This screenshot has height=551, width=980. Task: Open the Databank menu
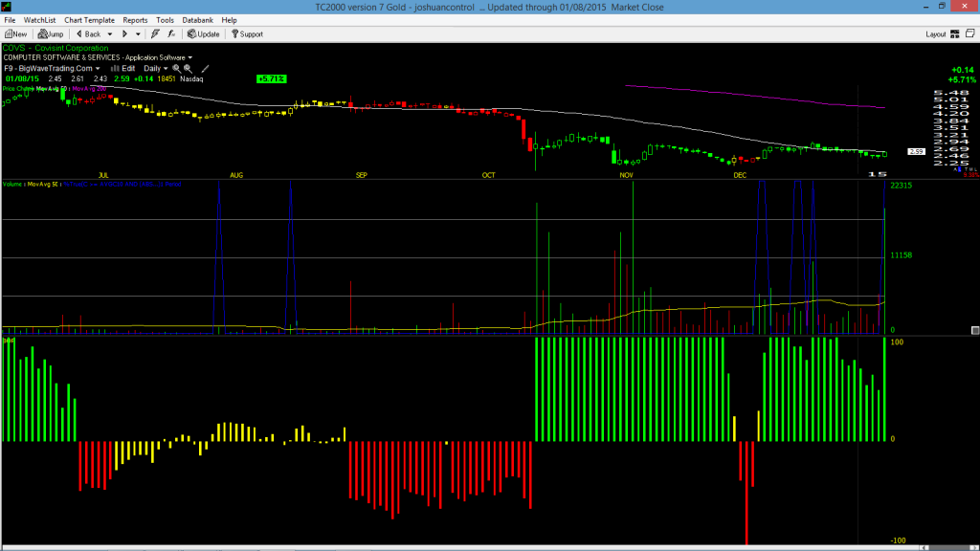click(x=197, y=20)
